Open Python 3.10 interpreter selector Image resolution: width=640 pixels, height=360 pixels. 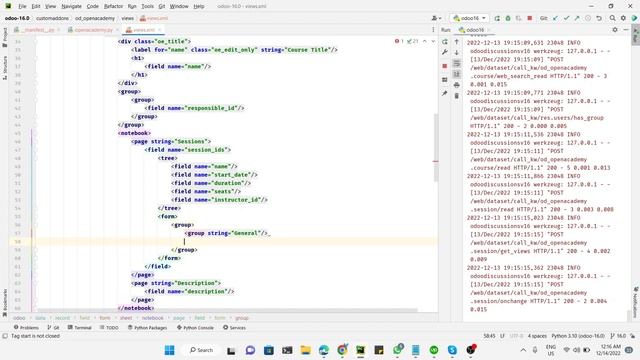578,336
